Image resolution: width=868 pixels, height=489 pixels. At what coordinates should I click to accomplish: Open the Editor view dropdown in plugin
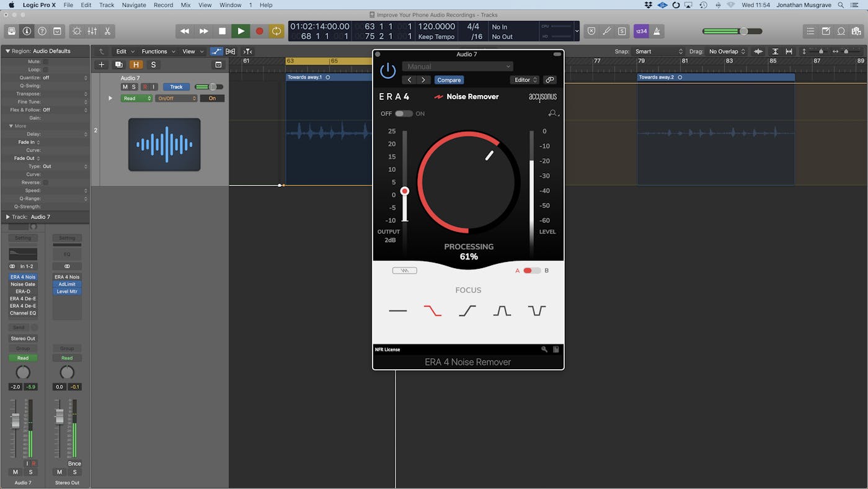point(526,80)
